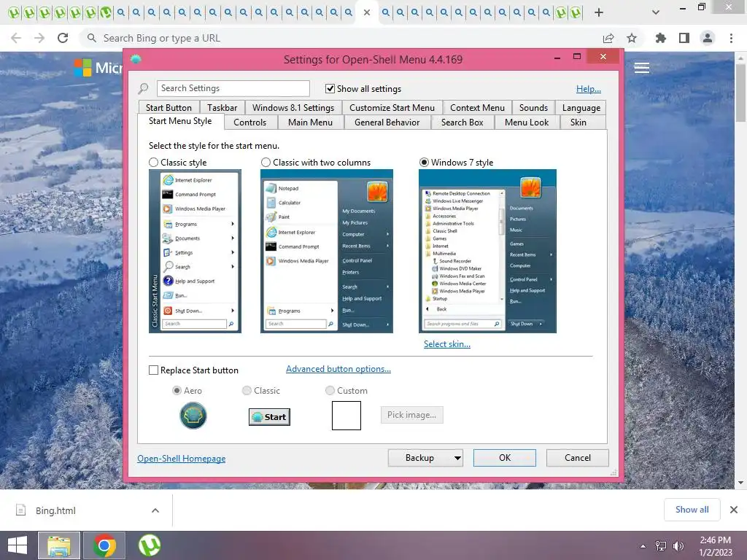This screenshot has height=560, width=747.
Task: Choose the Classic button radio option
Action: 247,391
